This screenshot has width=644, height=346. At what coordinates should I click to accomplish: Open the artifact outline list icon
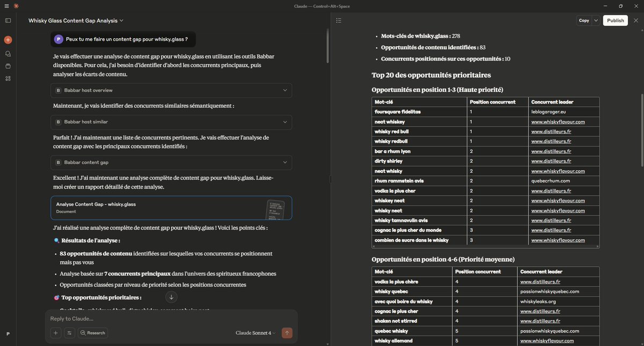(x=339, y=20)
